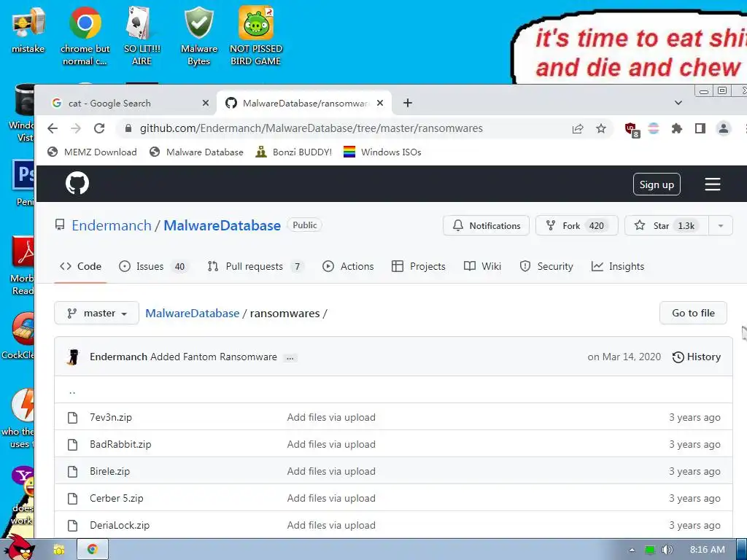This screenshot has width=747, height=560.
Task: Open a new Chrome tab
Action: pyautogui.click(x=407, y=103)
